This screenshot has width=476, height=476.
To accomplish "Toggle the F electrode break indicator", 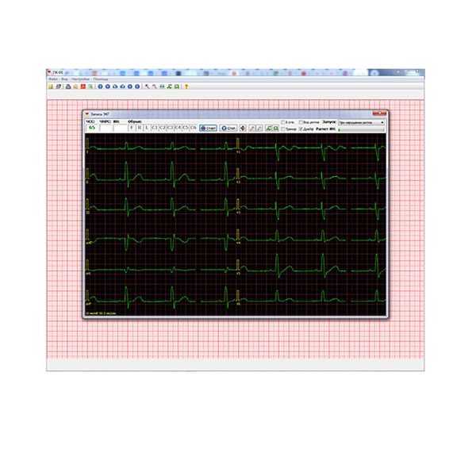I will point(132,128).
